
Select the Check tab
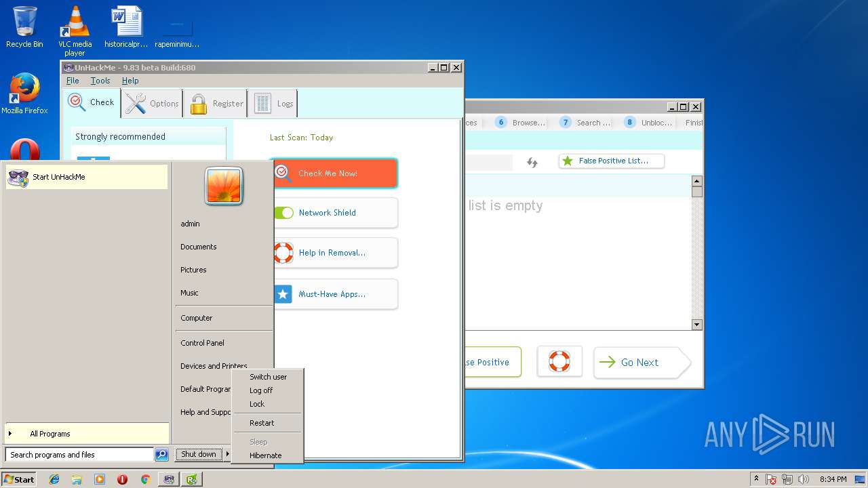(x=92, y=103)
